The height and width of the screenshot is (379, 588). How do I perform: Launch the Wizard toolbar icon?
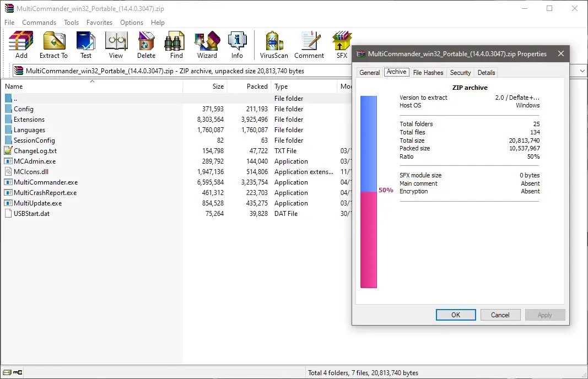[207, 41]
